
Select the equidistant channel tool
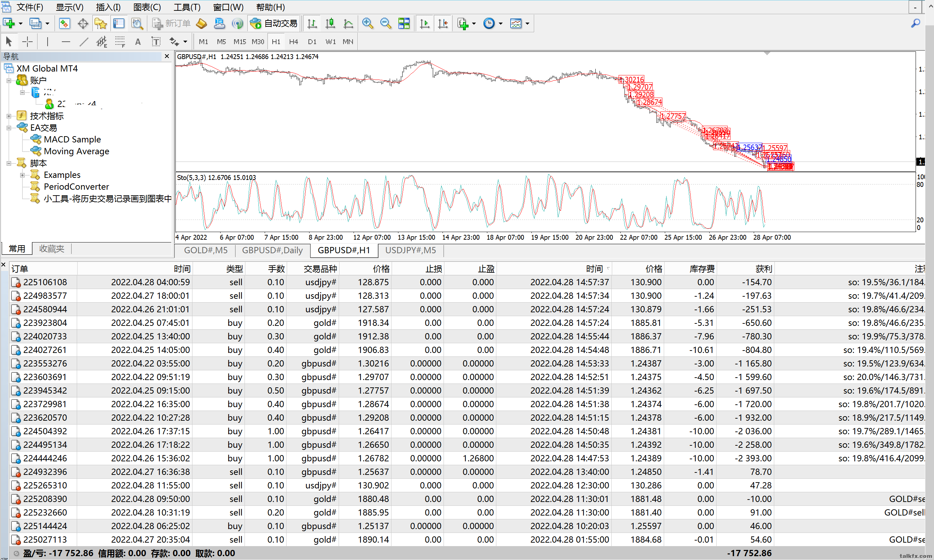pos(102,41)
